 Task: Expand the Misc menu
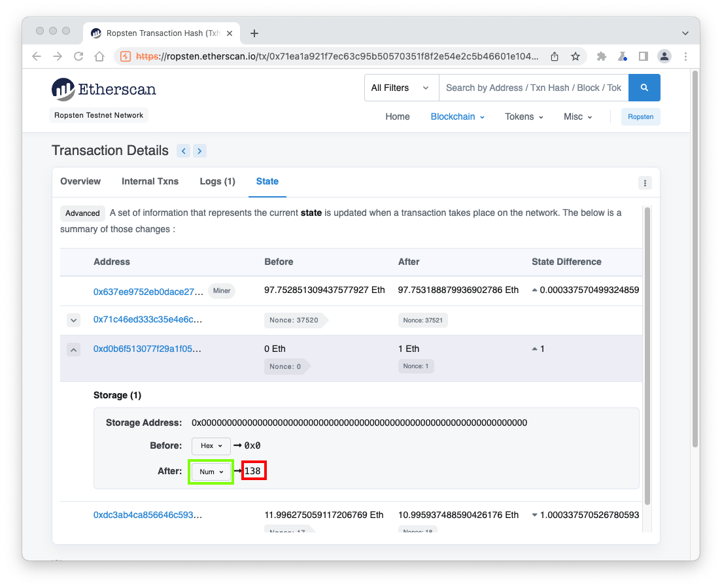578,116
